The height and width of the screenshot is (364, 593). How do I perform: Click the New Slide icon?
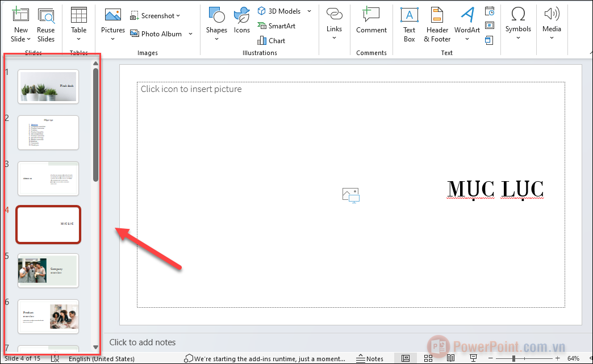20,15
